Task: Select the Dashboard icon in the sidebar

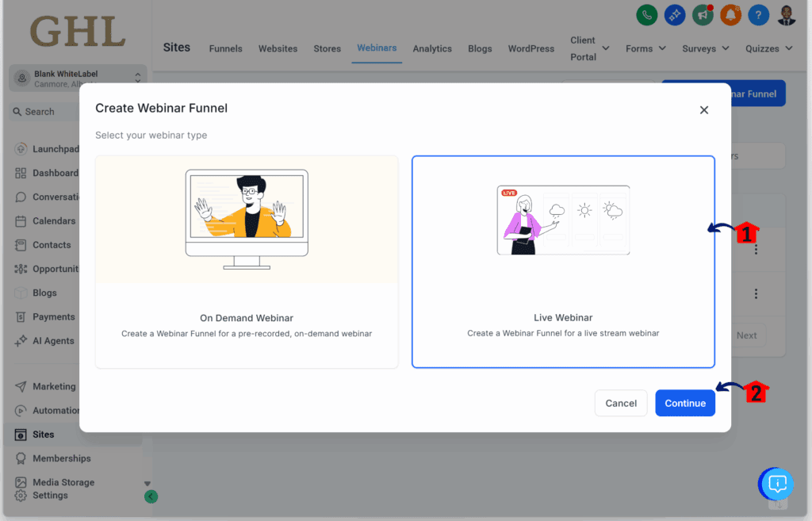Action: pyautogui.click(x=22, y=173)
